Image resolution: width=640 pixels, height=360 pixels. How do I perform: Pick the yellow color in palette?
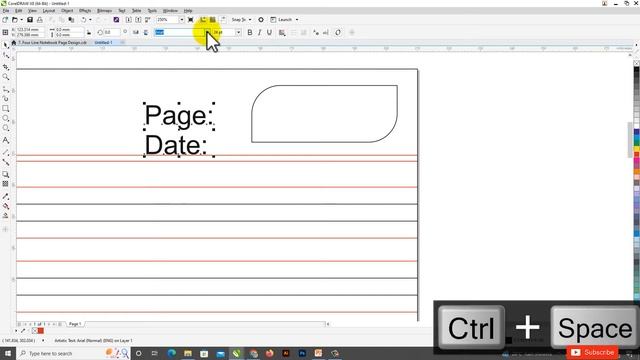(637, 150)
